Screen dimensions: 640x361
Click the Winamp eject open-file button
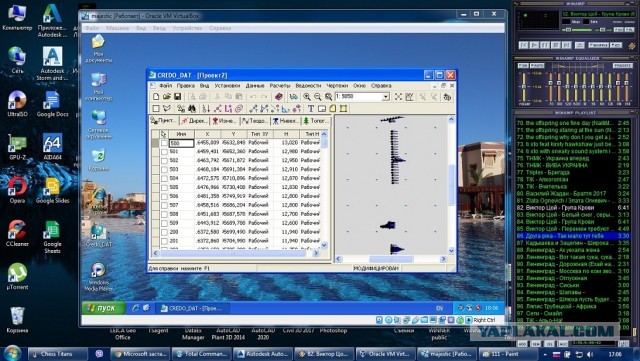pyautogui.click(x=580, y=45)
